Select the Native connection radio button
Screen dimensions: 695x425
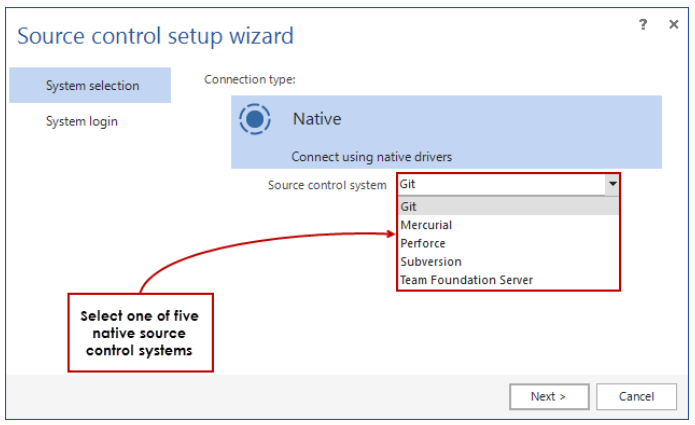(x=254, y=119)
